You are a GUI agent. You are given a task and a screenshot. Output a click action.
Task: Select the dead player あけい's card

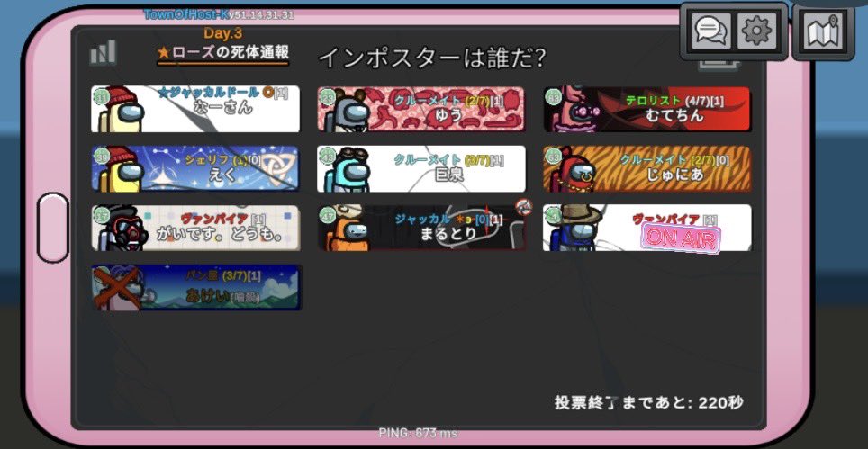[x=196, y=288]
